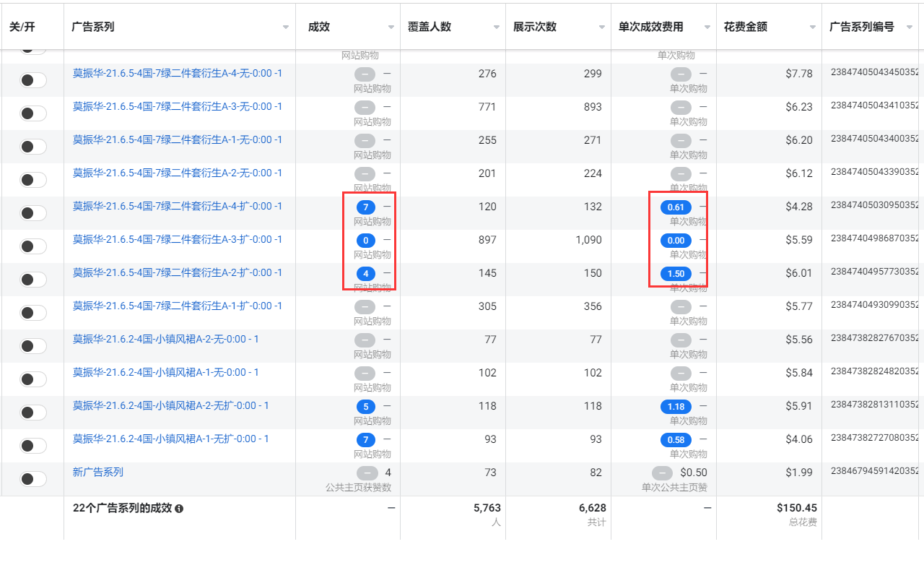Image resolution: width=924 pixels, height=578 pixels.
Task: Open campaign link 7绿二件套衍生A-2-无-0:00 -1
Action: coord(178,173)
